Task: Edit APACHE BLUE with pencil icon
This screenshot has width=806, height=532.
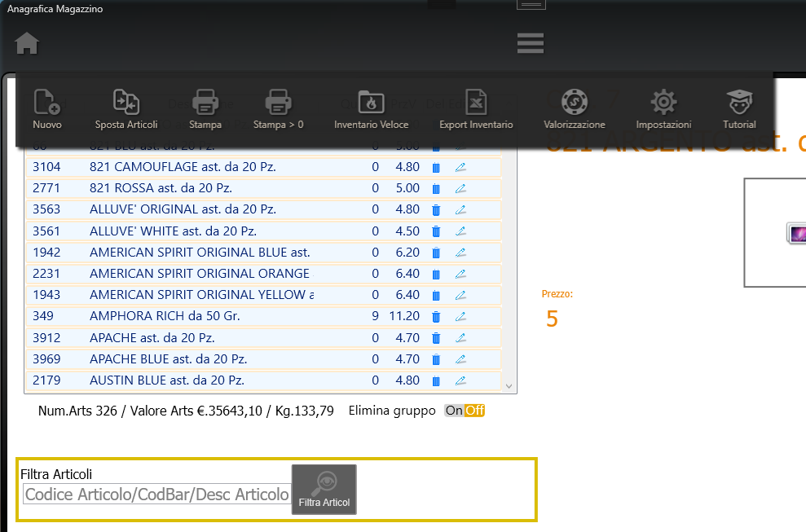Action: pos(460,359)
